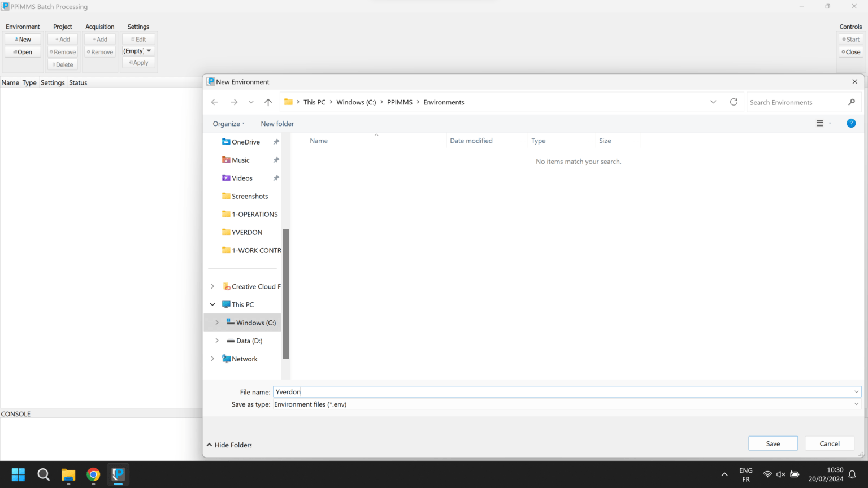Click the search magnifier in Search Environments
Screen dimensions: 868x488
(x=851, y=102)
